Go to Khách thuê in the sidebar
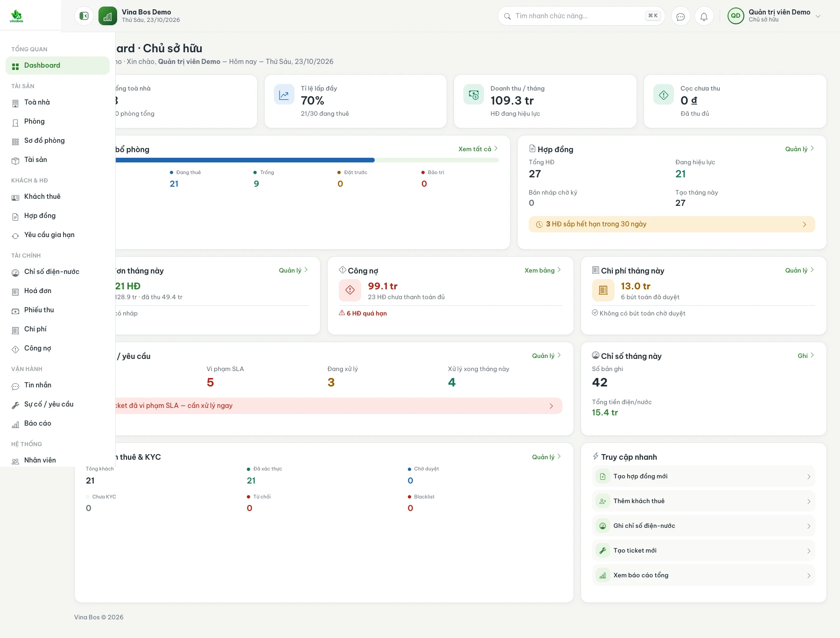 click(x=57, y=196)
